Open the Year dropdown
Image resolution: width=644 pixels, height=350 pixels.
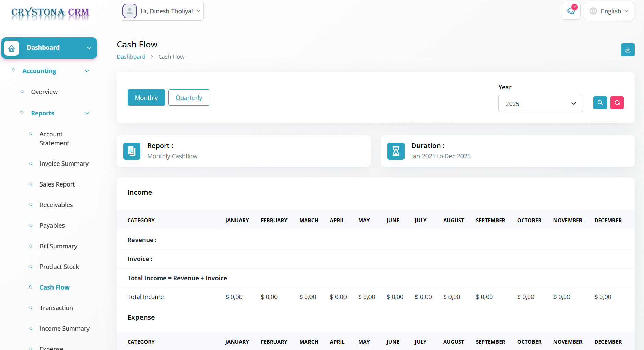(x=540, y=104)
